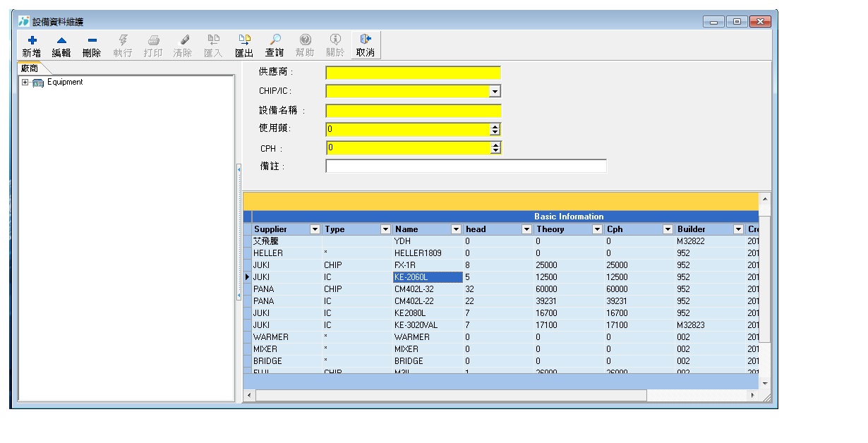Screen dimensions: 868x443
Task: Select the KE-3020VAL name cell
Action: (428, 325)
